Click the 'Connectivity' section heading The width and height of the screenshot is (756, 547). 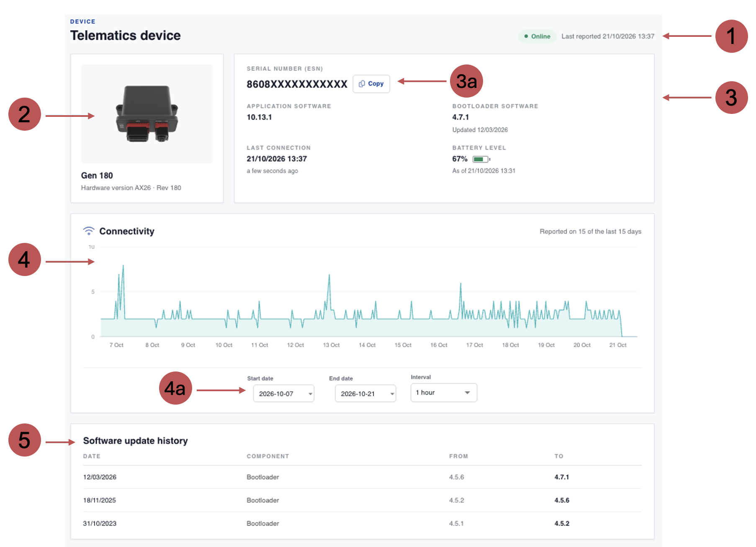click(x=127, y=231)
